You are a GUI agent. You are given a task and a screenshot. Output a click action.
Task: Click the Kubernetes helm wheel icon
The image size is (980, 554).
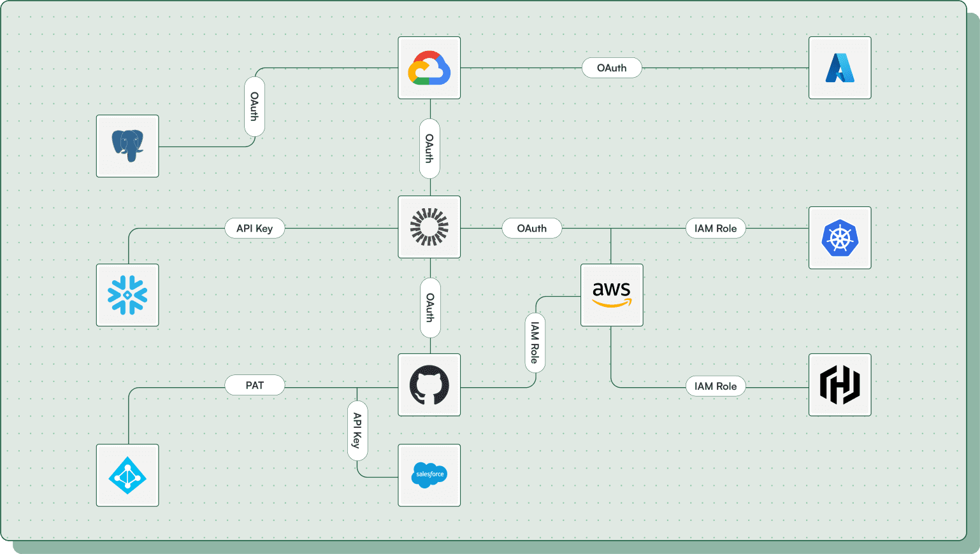tap(840, 238)
